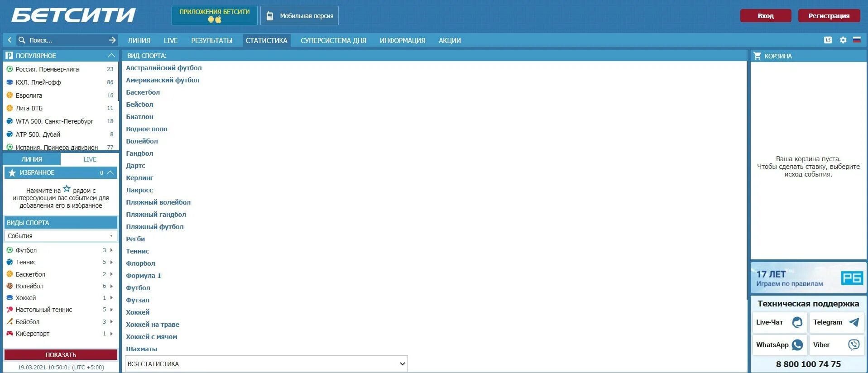Click the search magnifier icon
The image size is (868, 373).
(x=22, y=40)
